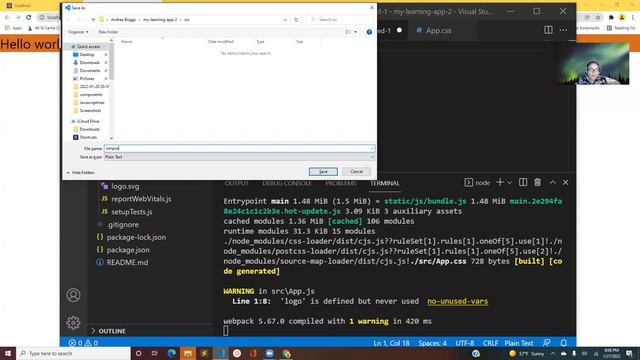Open setupTests.js in the explorer
Image resolution: width=640 pixels, height=360 pixels.
tap(131, 212)
